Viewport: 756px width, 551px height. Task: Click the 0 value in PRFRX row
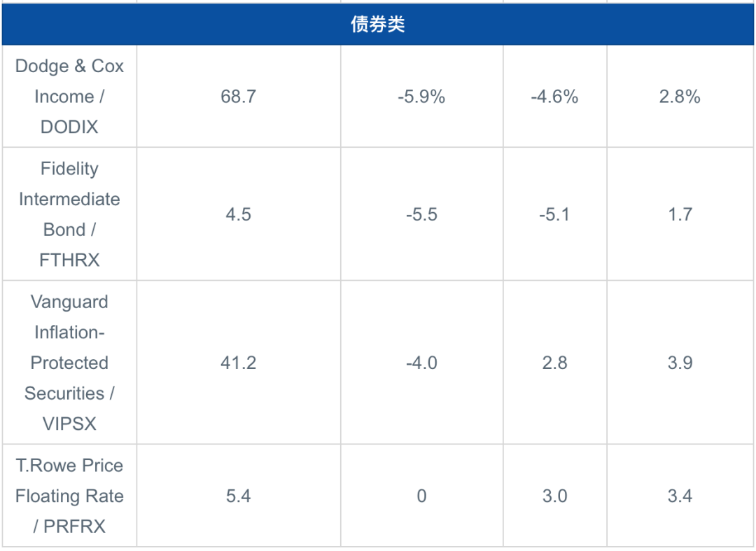tap(421, 496)
